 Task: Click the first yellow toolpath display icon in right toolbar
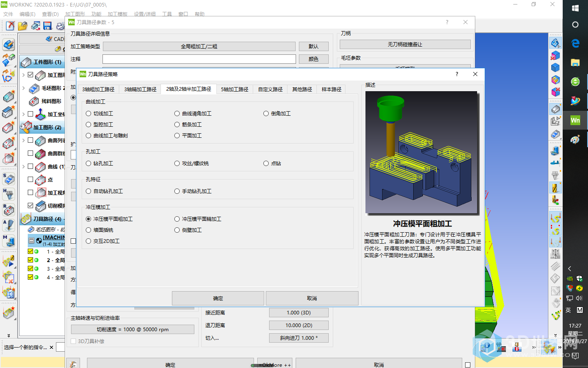(555, 218)
